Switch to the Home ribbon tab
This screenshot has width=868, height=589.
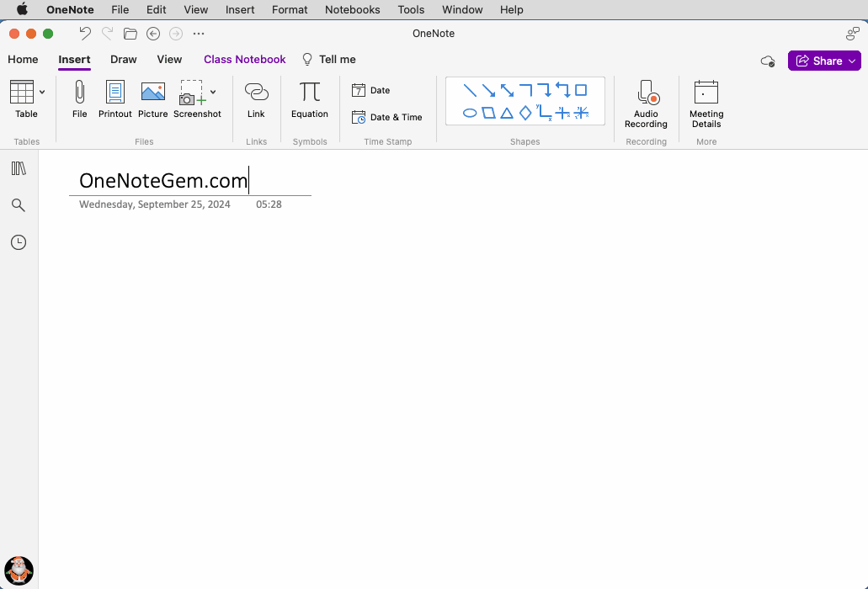click(23, 60)
